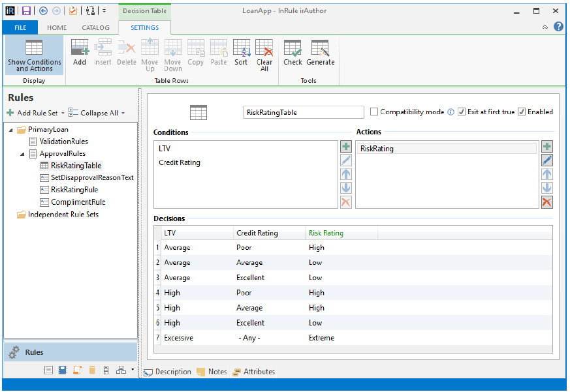
Task: Open the Add Rule Set dropdown
Action: [x=62, y=113]
